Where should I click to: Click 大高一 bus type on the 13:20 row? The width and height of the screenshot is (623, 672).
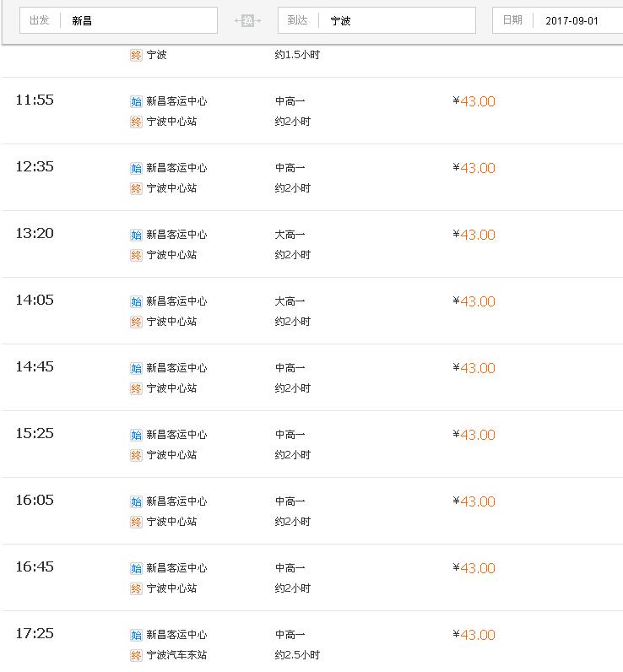[x=290, y=235]
